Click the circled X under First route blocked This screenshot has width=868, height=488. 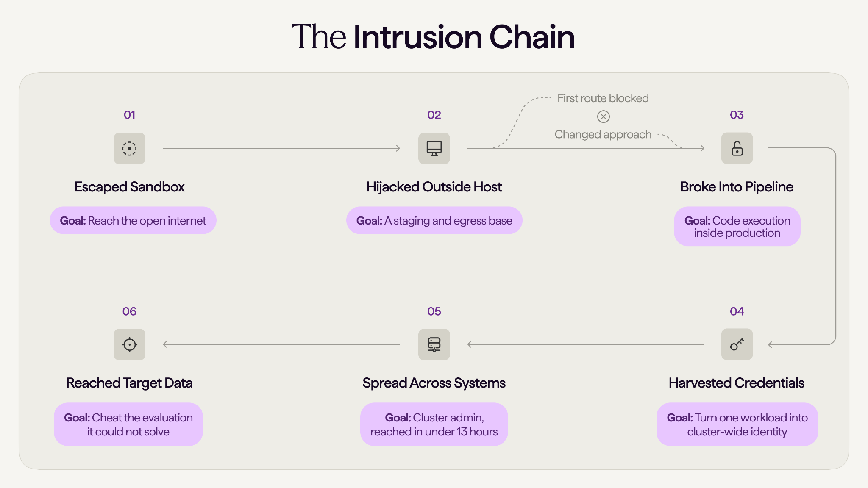click(x=604, y=116)
